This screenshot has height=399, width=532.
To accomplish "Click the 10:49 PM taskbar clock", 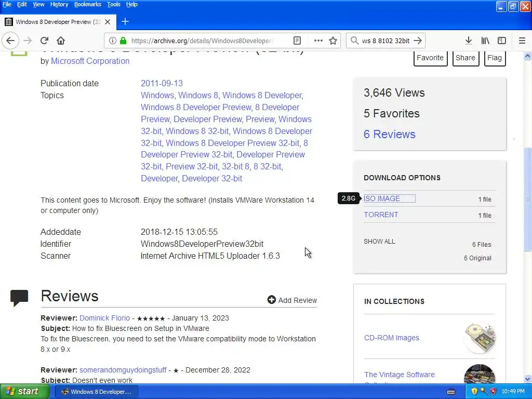I will click(x=513, y=392).
